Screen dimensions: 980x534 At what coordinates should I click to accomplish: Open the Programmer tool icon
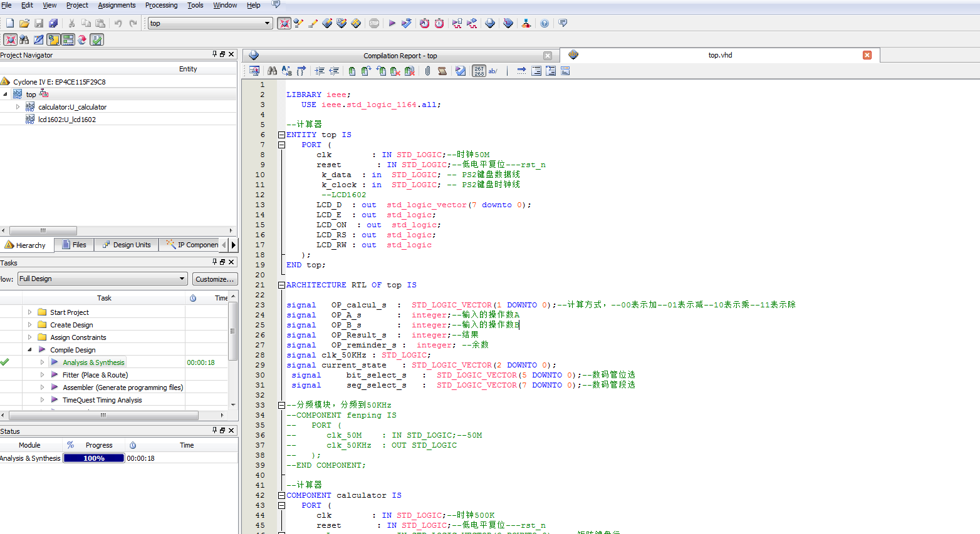tap(508, 23)
